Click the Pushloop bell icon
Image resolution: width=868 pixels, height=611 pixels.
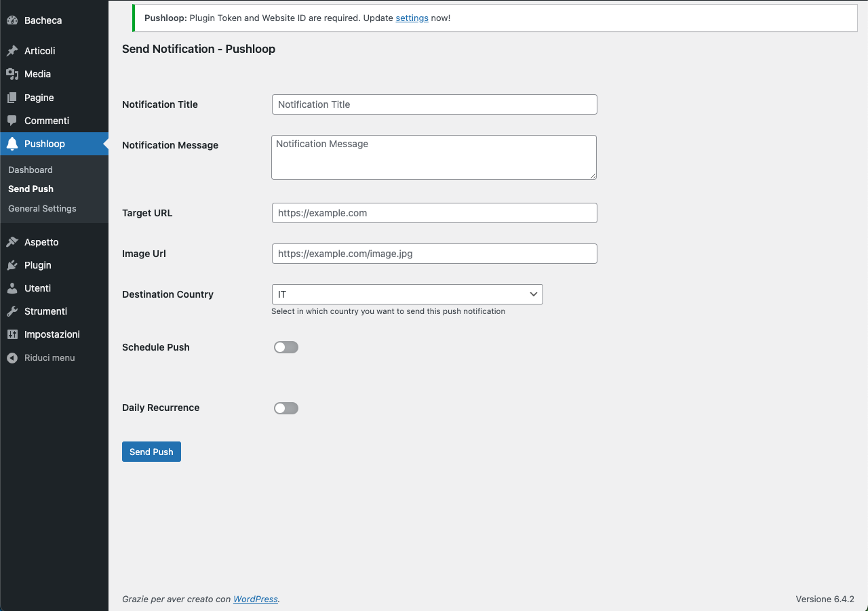(x=12, y=144)
